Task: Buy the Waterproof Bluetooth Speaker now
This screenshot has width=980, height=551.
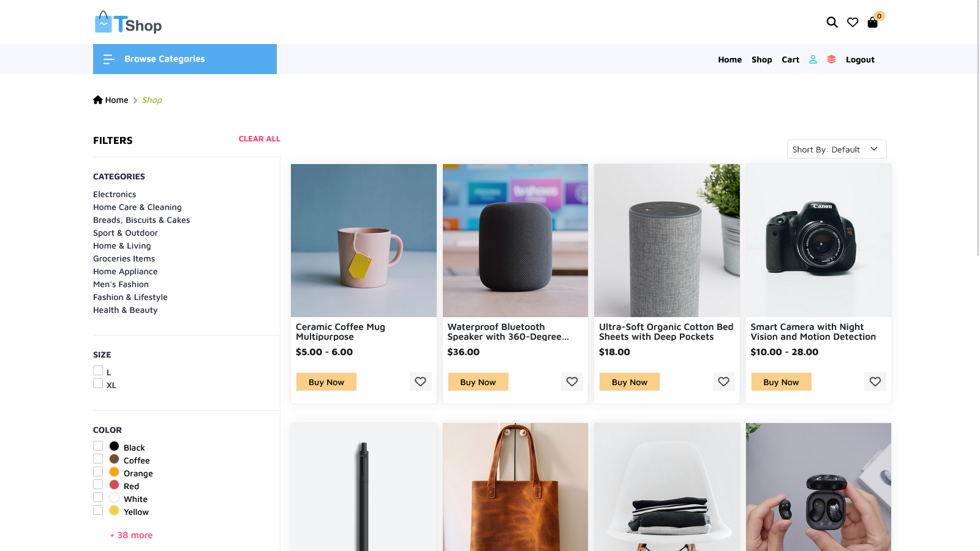Action: [x=478, y=382]
